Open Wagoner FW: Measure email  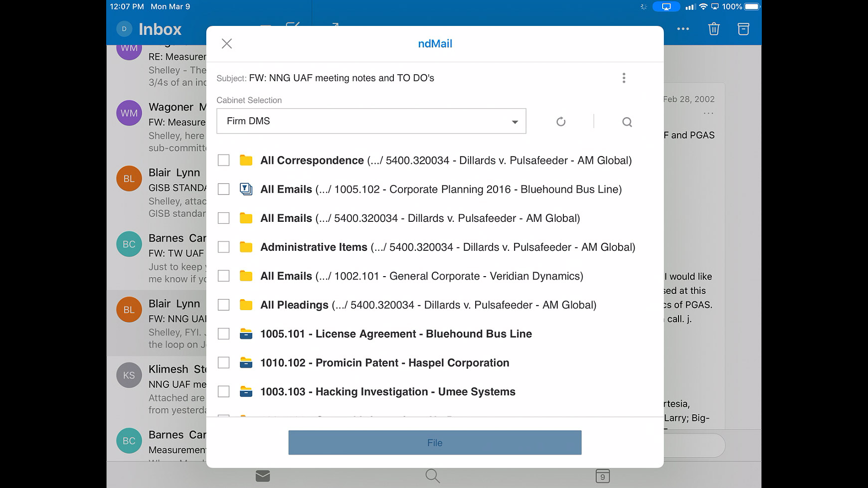point(157,127)
